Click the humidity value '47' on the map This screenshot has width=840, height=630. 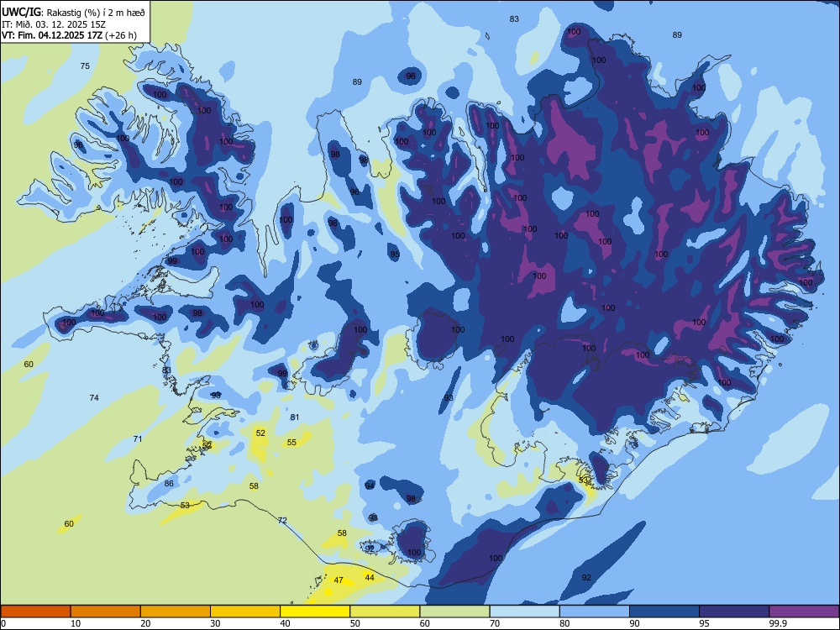click(339, 580)
